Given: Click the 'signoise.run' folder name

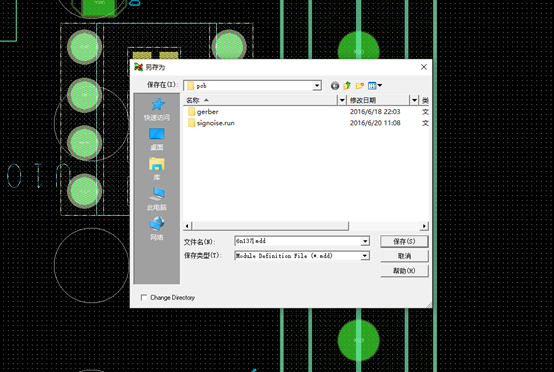Looking at the screenshot, I should 216,123.
